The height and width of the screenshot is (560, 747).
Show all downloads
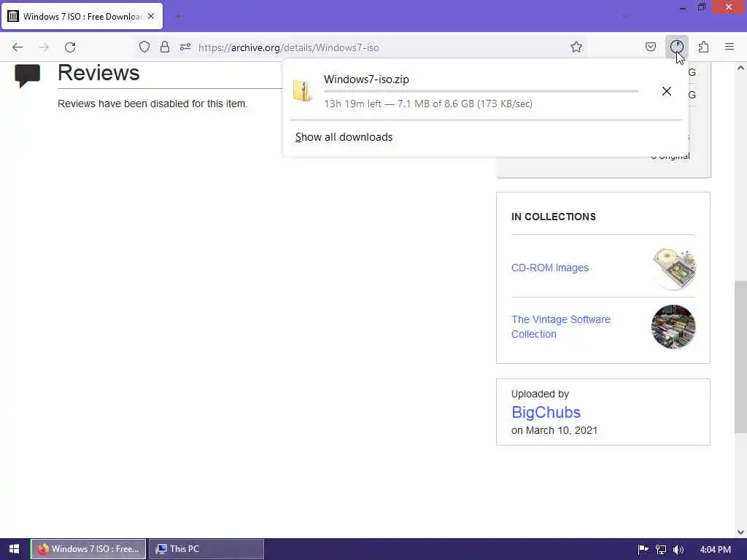344,137
